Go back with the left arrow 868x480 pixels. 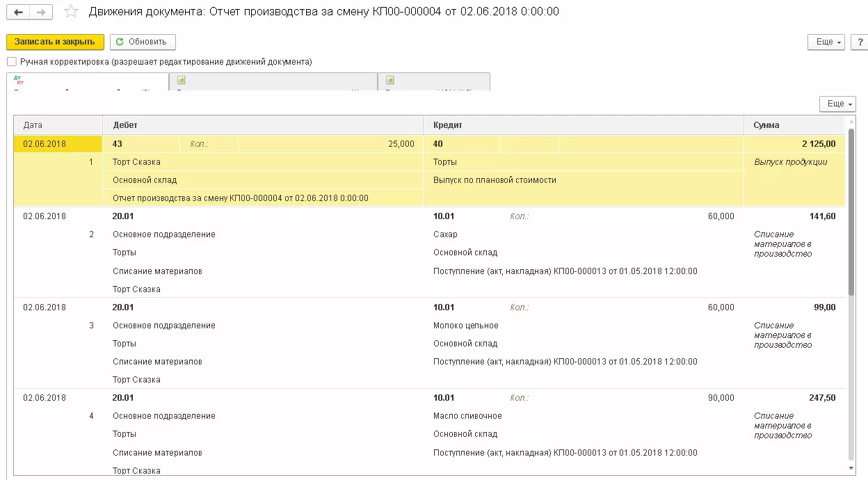tap(18, 13)
